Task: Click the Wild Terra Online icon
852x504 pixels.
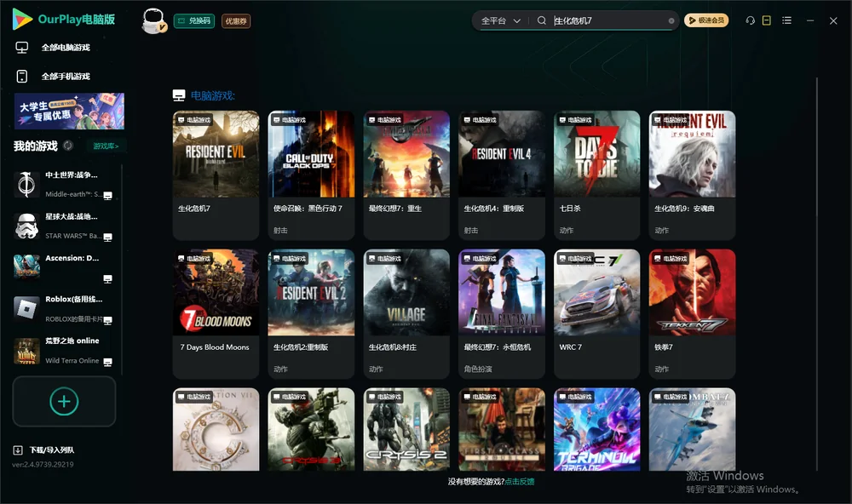Action: (26, 351)
